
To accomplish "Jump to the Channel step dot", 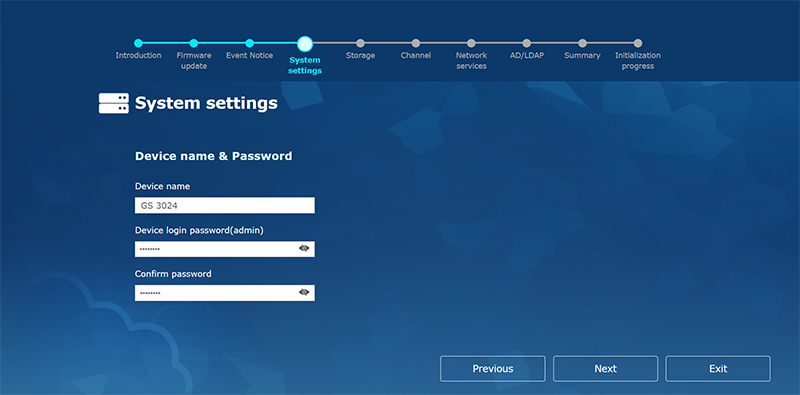I will (416, 43).
